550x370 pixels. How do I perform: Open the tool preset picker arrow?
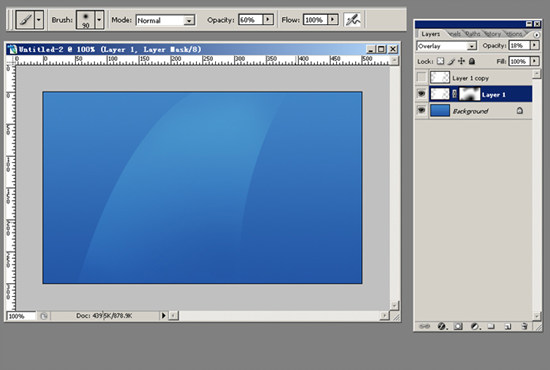(39, 20)
